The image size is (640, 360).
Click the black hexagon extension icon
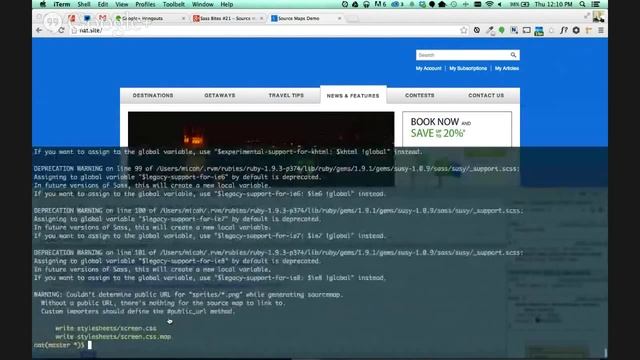(576, 30)
